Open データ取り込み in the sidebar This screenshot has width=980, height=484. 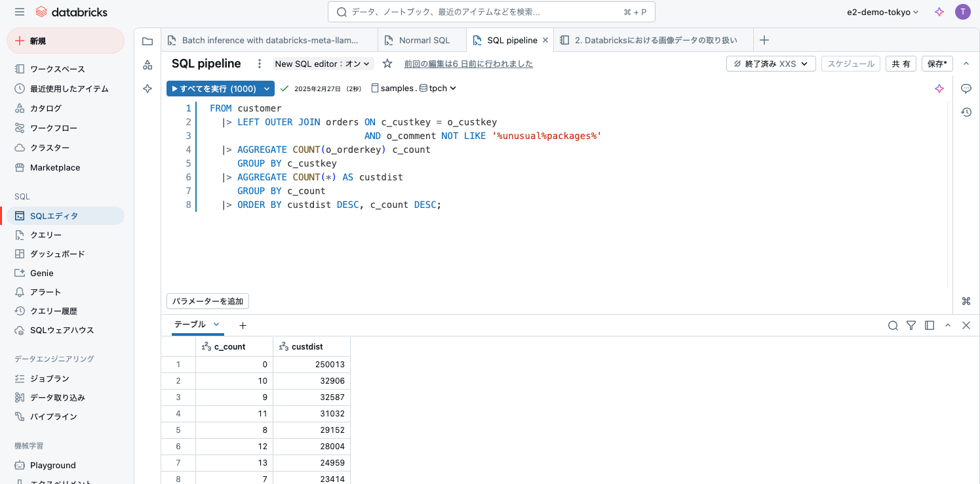(x=66, y=397)
